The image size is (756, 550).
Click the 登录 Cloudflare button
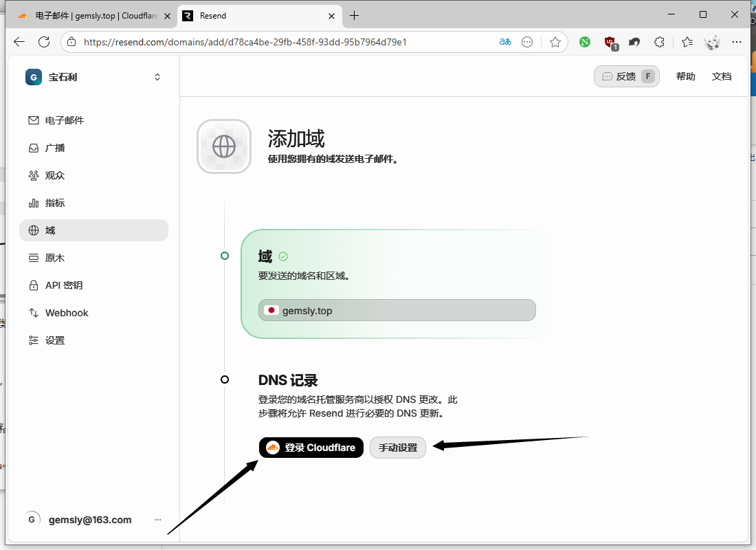[x=311, y=448]
